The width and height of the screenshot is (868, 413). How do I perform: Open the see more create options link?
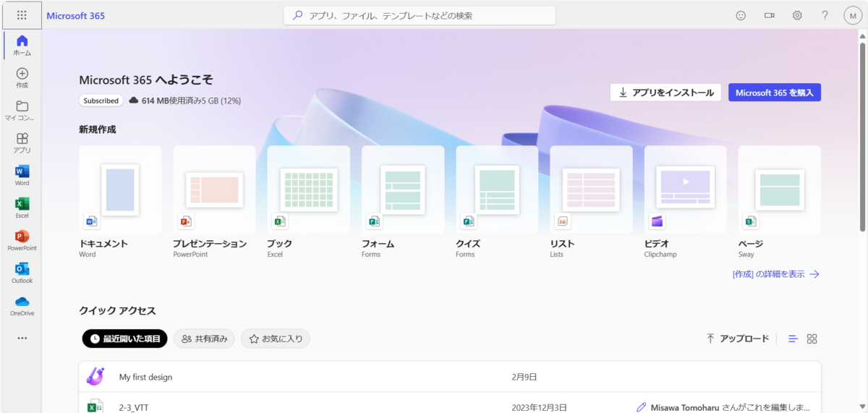(x=775, y=274)
